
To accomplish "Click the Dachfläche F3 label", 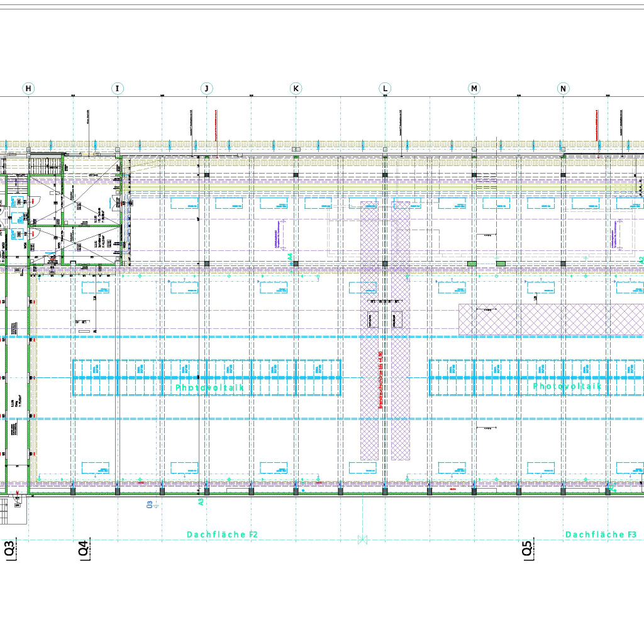I will (x=601, y=535).
